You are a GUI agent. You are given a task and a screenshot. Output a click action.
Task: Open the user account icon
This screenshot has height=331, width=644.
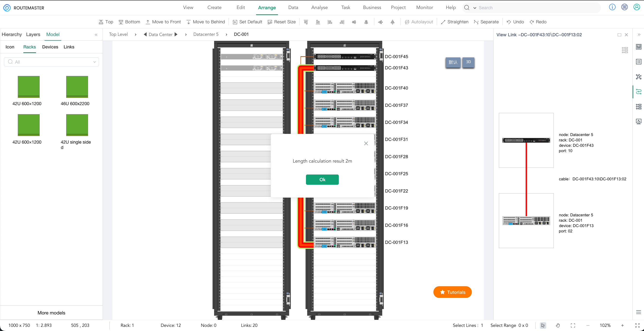[x=636, y=7]
